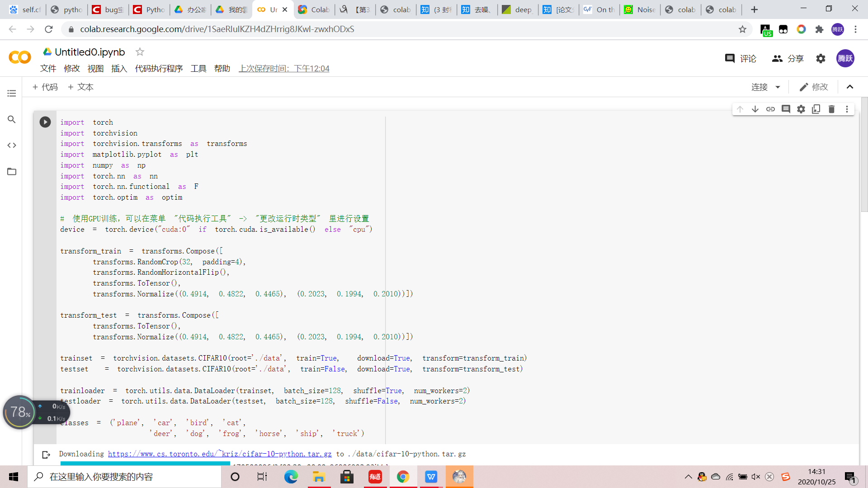Open the table of contents sidebar icon
Screen dimensions: 868x488
[12, 93]
